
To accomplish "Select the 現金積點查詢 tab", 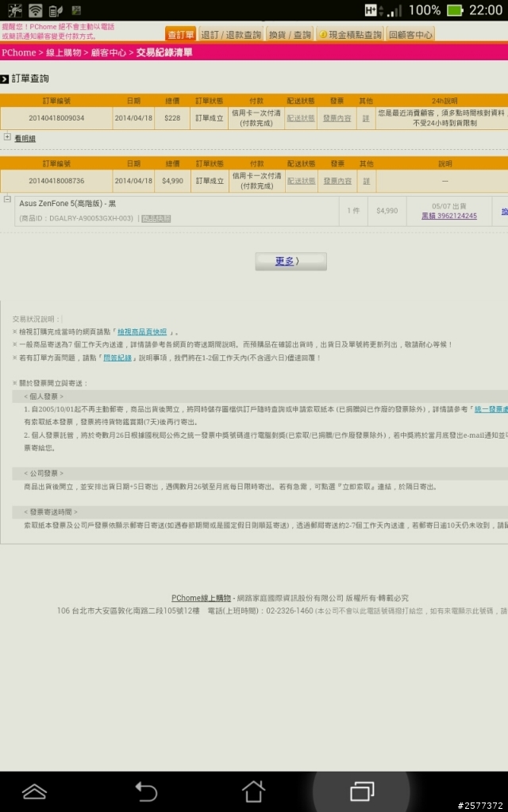I will 350,35.
